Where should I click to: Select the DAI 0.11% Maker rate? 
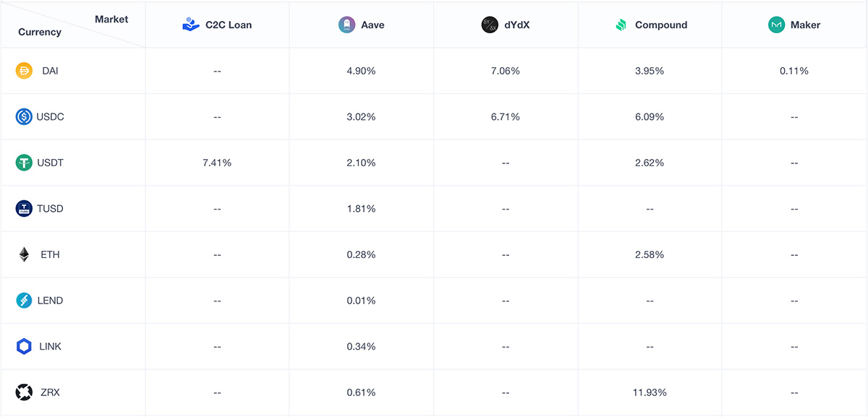coord(794,71)
